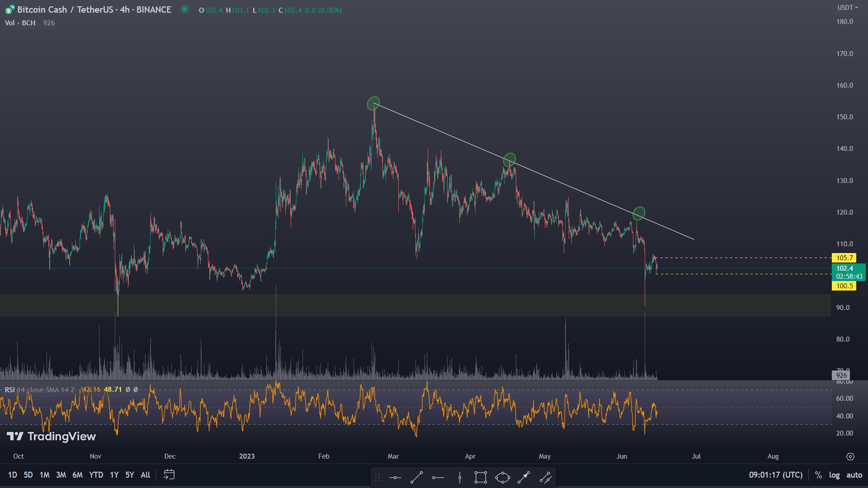Toggle auto scale mode
The height and width of the screenshot is (488, 868).
click(x=854, y=475)
